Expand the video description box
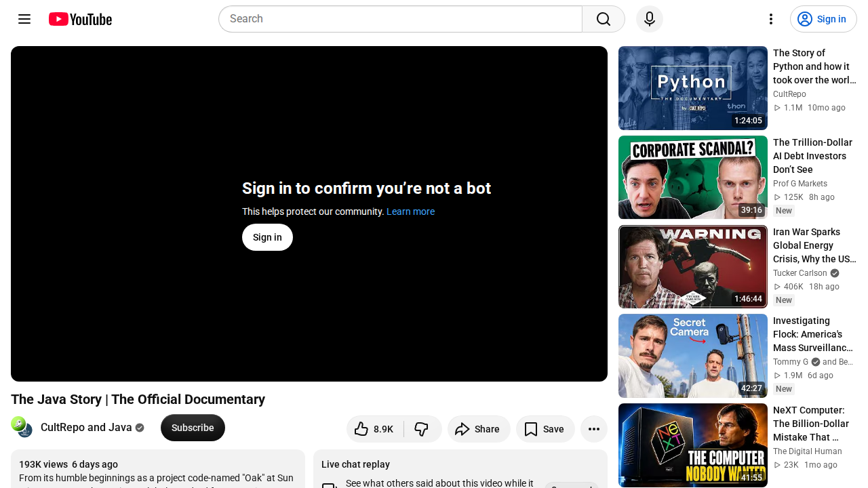This screenshot has width=868, height=488. tap(158, 469)
